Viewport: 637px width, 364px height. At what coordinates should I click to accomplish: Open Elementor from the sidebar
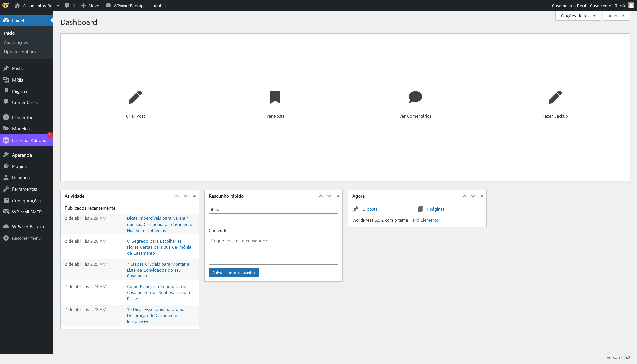point(22,117)
